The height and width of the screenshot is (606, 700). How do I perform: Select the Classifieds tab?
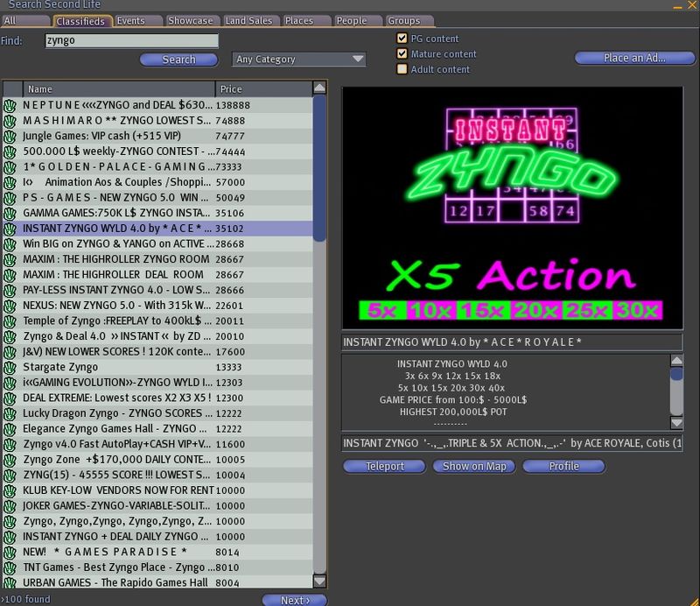81,21
